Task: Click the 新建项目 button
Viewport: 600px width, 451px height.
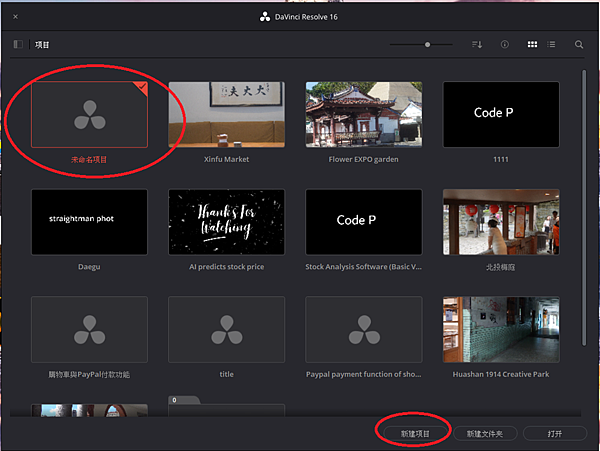Action: 415,433
